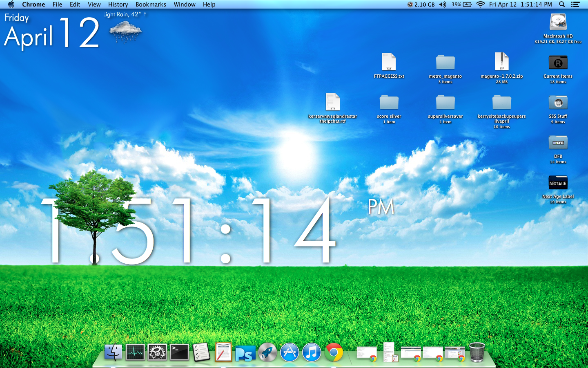Select the supersilversaver folder
Viewport: 588px width, 368px height.
pos(445,102)
